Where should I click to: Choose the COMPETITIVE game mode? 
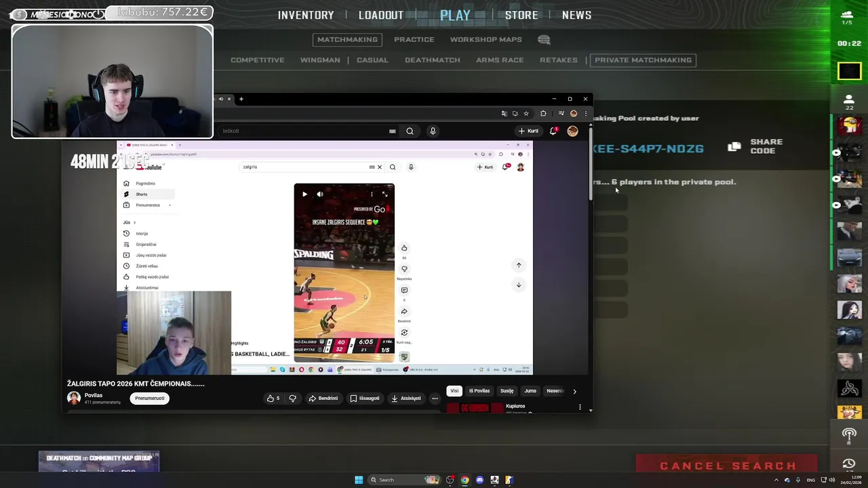257,60
